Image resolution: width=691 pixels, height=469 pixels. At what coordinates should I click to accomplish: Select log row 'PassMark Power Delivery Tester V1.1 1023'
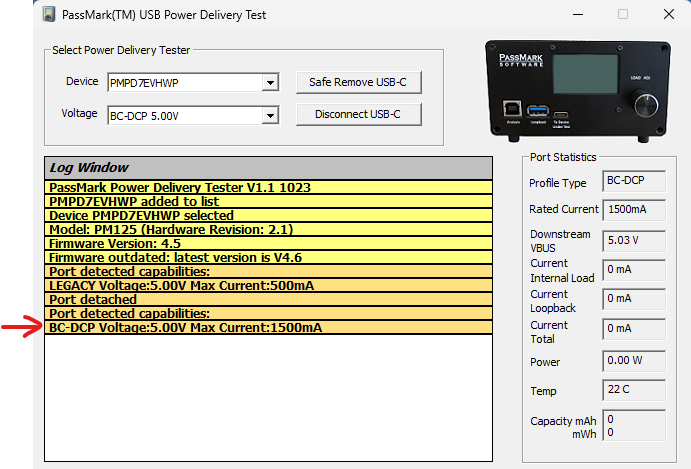[268, 187]
